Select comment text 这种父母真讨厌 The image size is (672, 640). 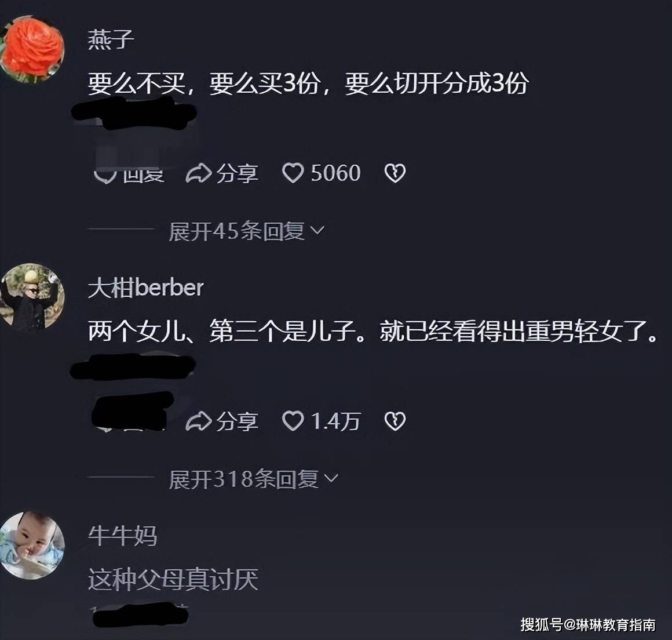tap(173, 580)
